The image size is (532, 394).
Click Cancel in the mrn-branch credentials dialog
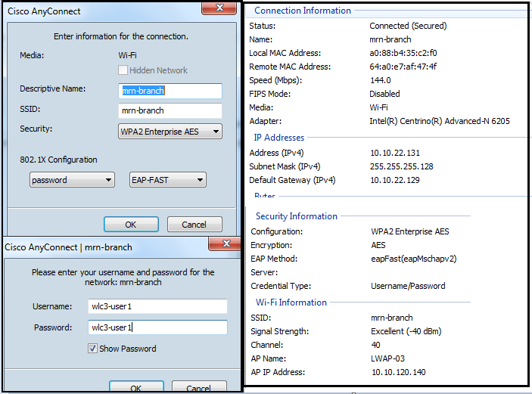click(198, 386)
